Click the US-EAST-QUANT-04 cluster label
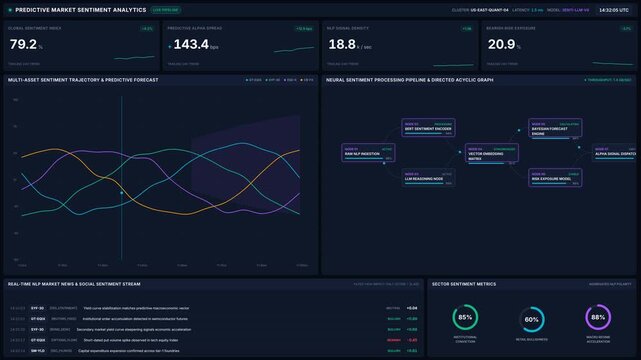 click(x=489, y=10)
